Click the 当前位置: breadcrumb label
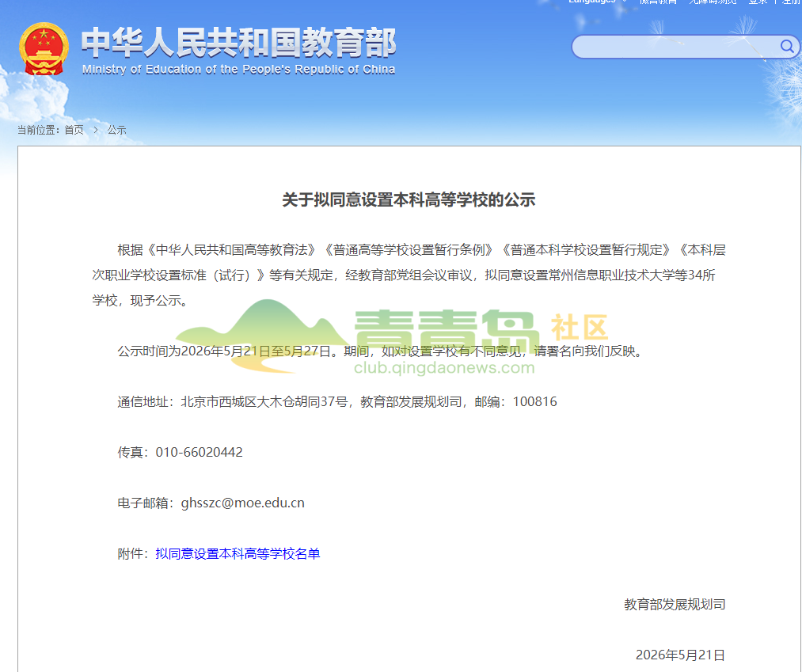This screenshot has width=802, height=672. tap(38, 130)
